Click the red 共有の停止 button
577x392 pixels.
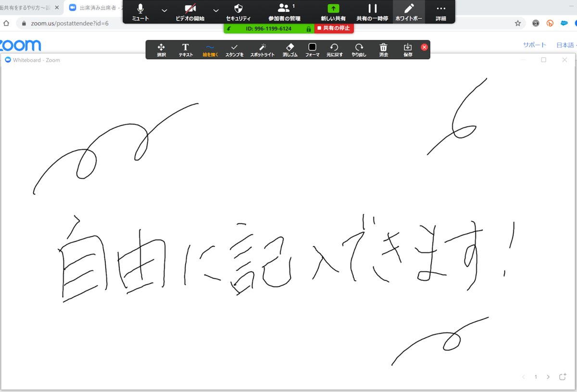tap(334, 28)
